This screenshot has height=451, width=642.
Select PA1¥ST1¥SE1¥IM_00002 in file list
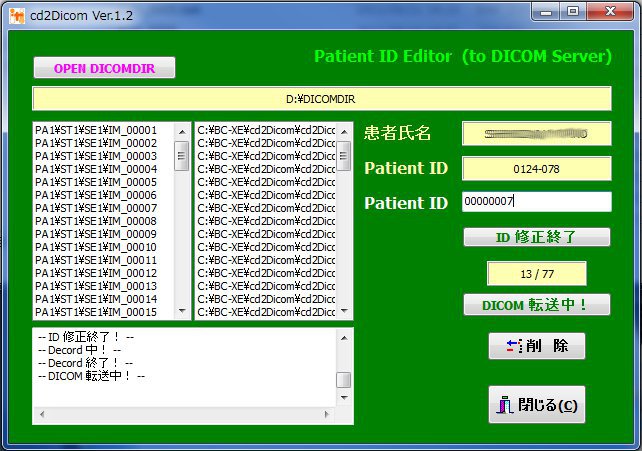tap(96, 143)
